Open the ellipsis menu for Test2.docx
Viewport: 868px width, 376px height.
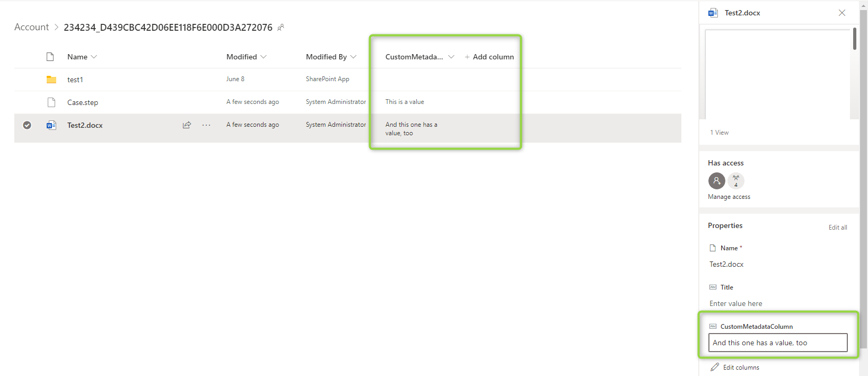pos(206,125)
